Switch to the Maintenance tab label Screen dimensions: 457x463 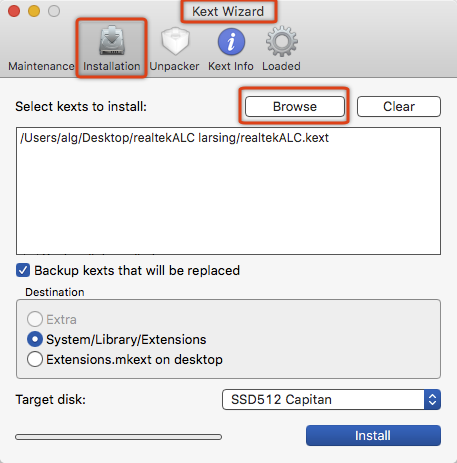click(41, 66)
